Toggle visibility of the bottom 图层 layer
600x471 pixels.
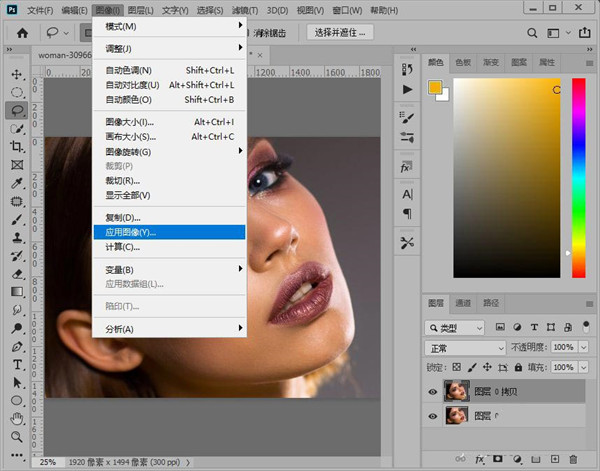click(433, 417)
